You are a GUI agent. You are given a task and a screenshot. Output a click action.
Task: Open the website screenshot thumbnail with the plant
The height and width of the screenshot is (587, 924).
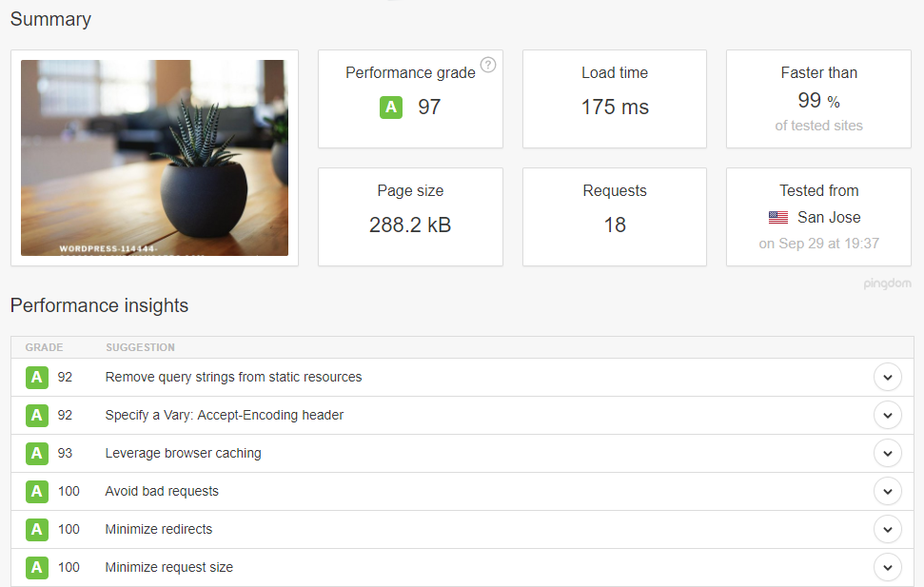154,158
